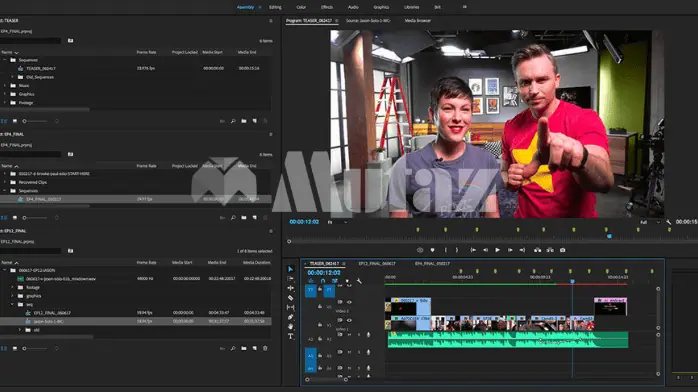
Task: Step forward one frame in the program monitor
Action: [510, 250]
